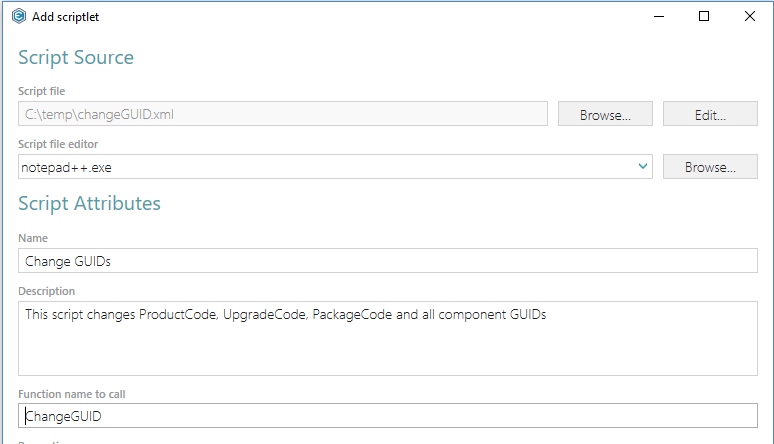Focus the Script file path field
The image size is (774, 444).
(283, 114)
